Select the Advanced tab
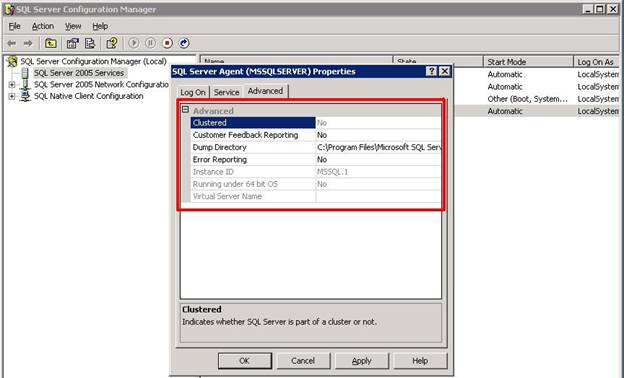The height and width of the screenshot is (378, 624). point(265,91)
